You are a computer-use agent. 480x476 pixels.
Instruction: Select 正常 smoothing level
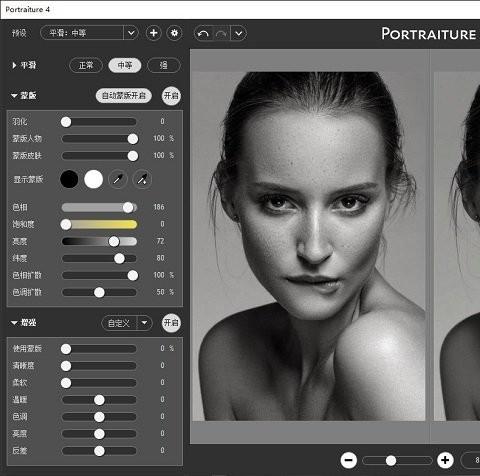click(x=86, y=65)
